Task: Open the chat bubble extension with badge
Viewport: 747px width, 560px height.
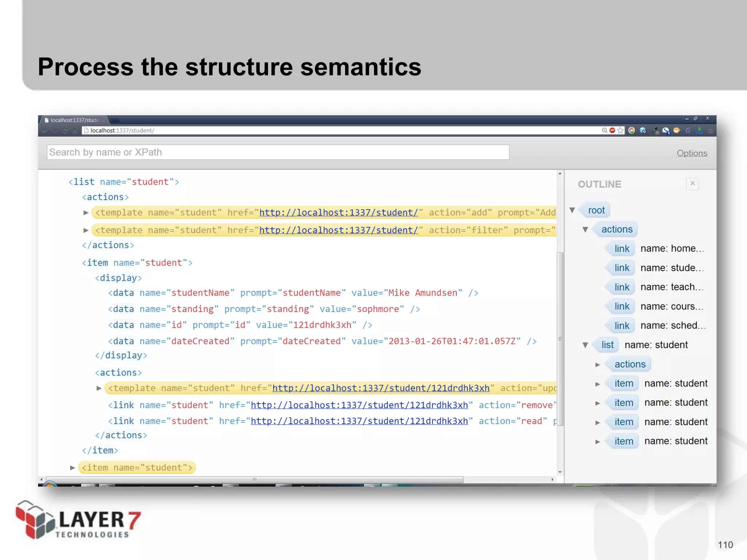Action: (666, 131)
